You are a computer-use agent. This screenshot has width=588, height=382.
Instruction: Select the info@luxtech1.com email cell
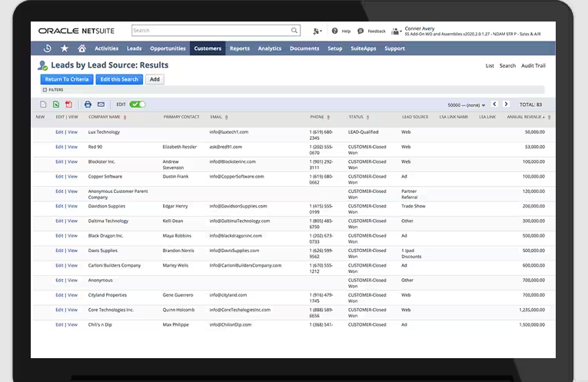(x=229, y=132)
